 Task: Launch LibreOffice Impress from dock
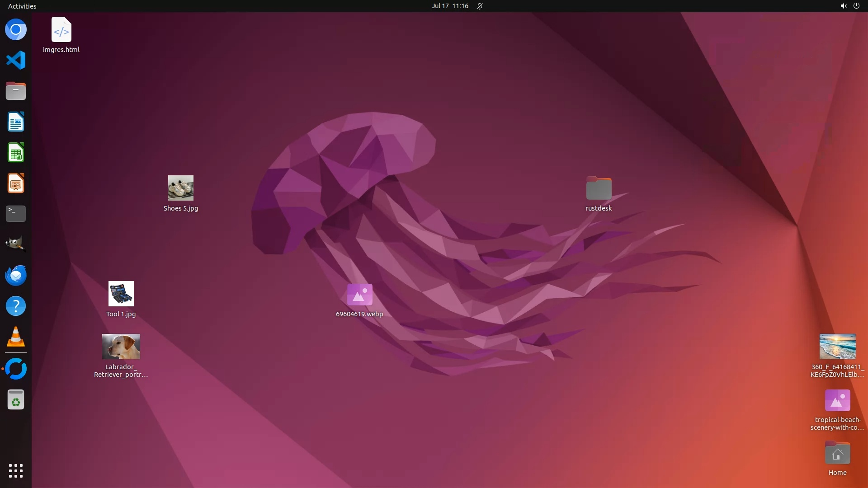point(16,183)
